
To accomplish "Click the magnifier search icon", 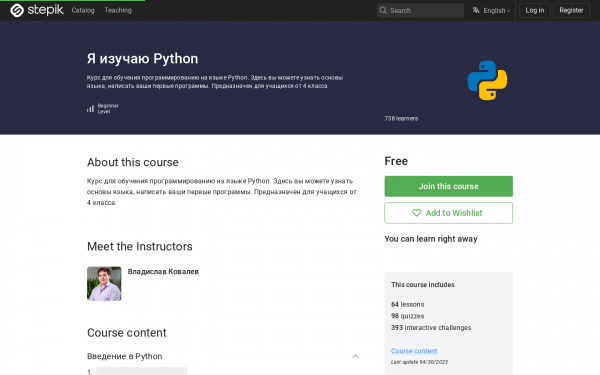I will [x=383, y=10].
